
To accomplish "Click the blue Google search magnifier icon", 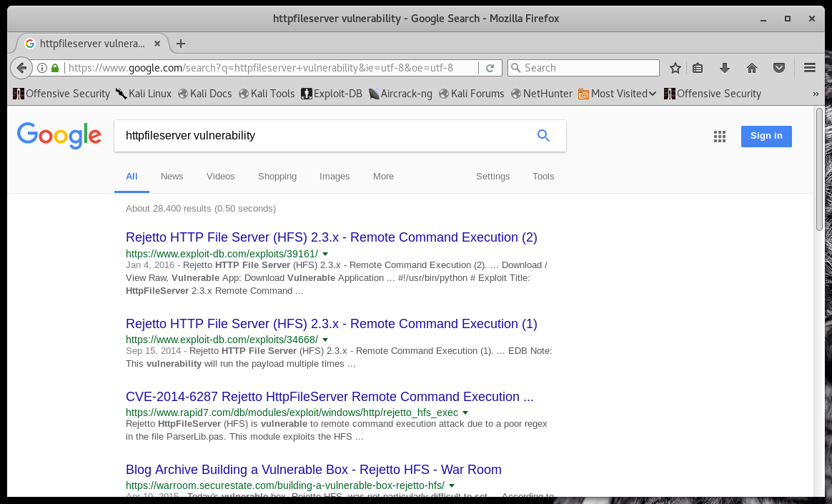I will 543,136.
